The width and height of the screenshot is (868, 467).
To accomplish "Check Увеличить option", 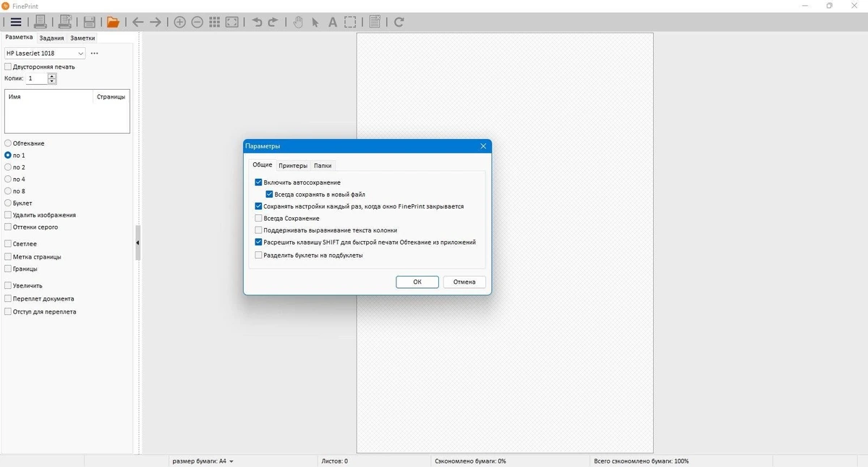I will [x=8, y=286].
